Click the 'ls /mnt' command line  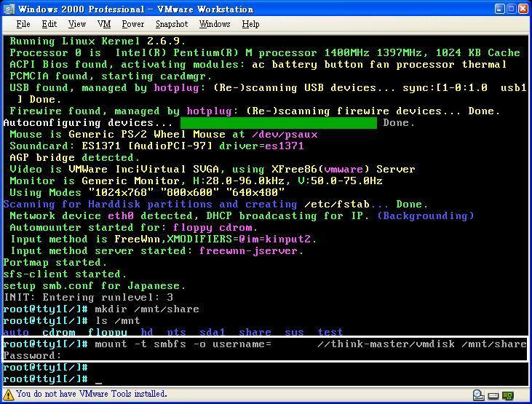pos(117,320)
